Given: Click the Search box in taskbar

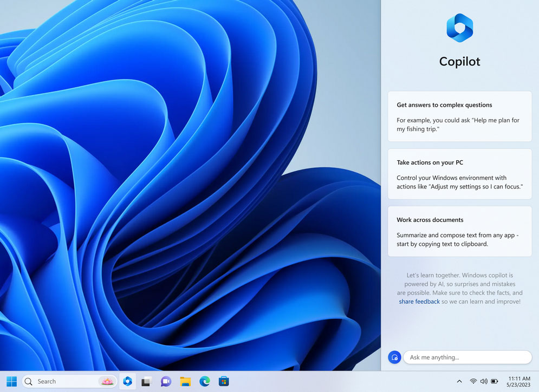Looking at the screenshot, I should [x=69, y=381].
